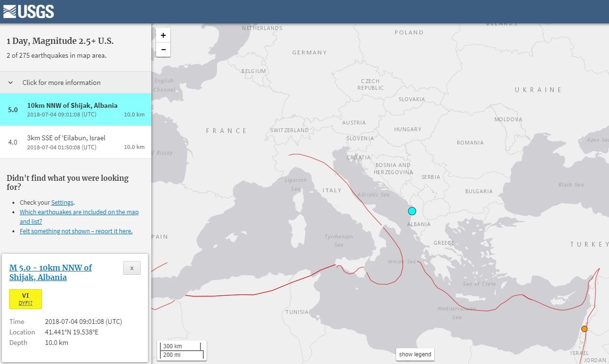Click the show legend button
609x364 pixels.
coord(415,354)
